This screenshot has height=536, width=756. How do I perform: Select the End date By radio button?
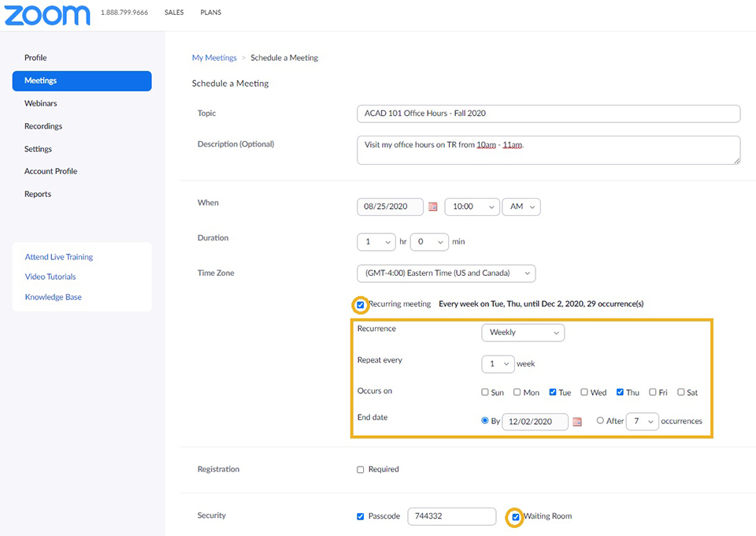coord(485,421)
